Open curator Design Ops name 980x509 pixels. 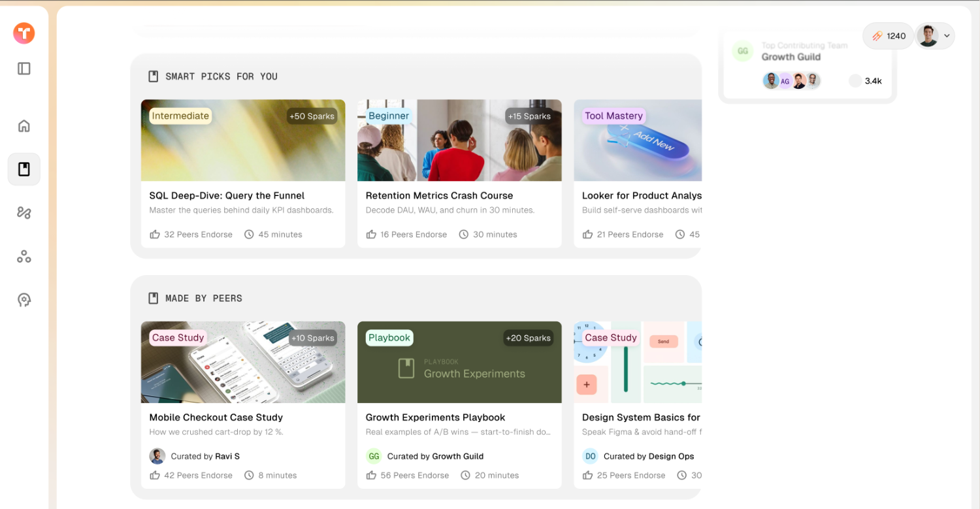click(671, 456)
